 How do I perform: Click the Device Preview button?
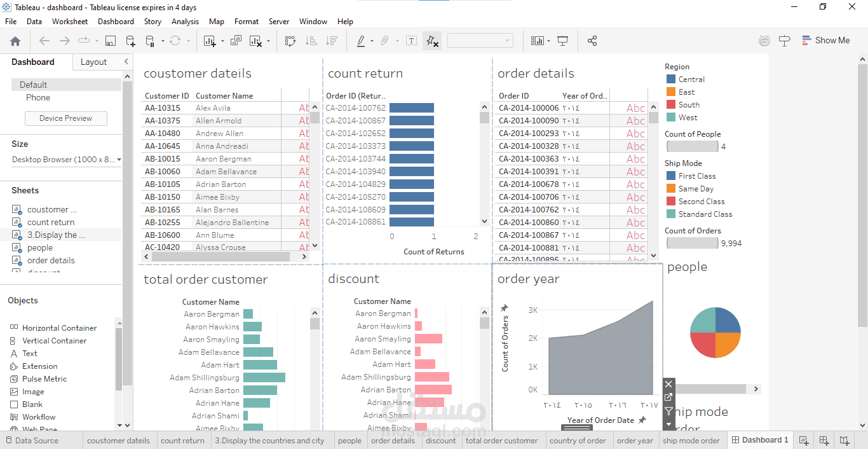coord(66,118)
